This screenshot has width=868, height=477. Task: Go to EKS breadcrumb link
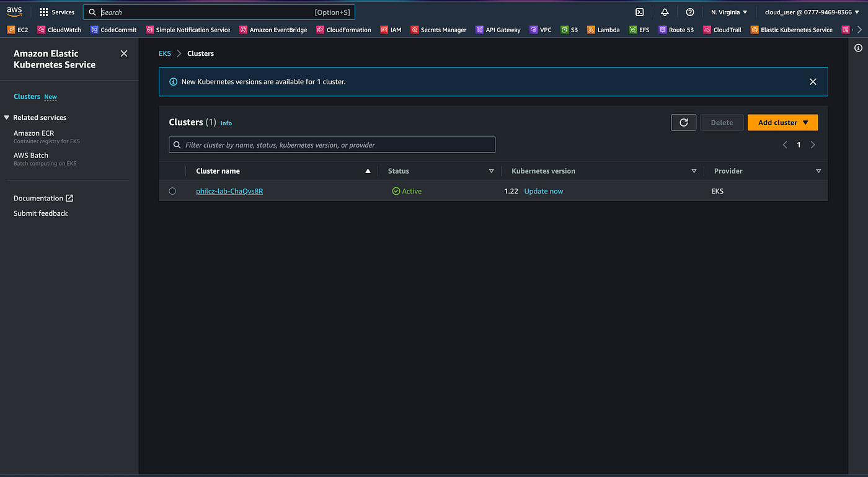click(x=165, y=53)
